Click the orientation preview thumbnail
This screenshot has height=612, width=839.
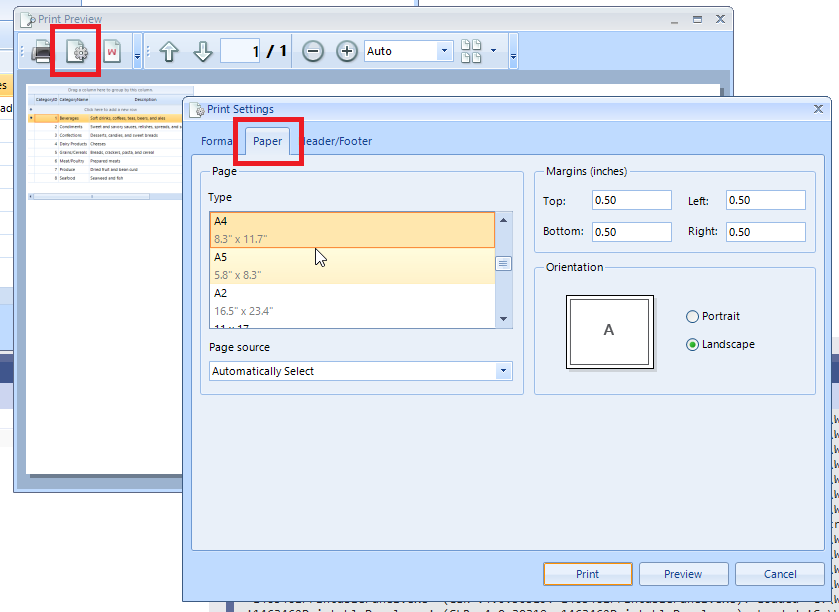click(x=610, y=332)
